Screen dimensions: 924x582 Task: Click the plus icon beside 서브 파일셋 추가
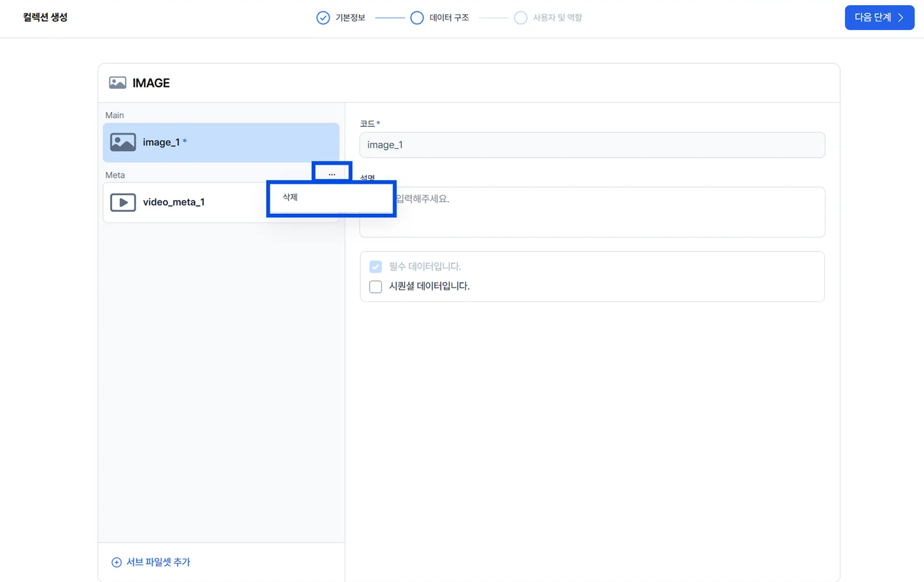point(116,562)
